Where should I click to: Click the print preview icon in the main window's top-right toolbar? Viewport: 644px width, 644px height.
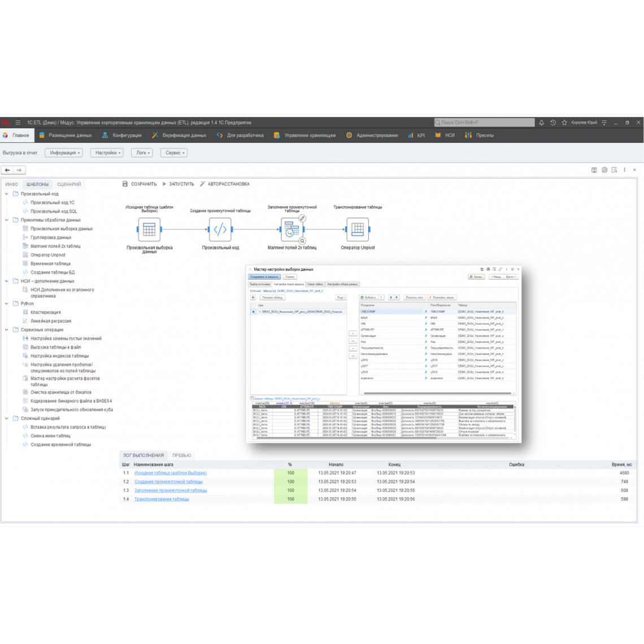click(615, 170)
